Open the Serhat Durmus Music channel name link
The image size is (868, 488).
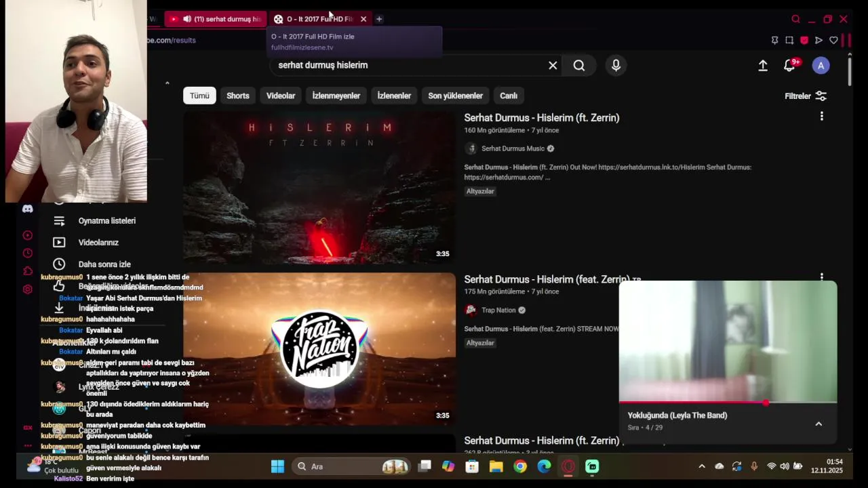513,148
